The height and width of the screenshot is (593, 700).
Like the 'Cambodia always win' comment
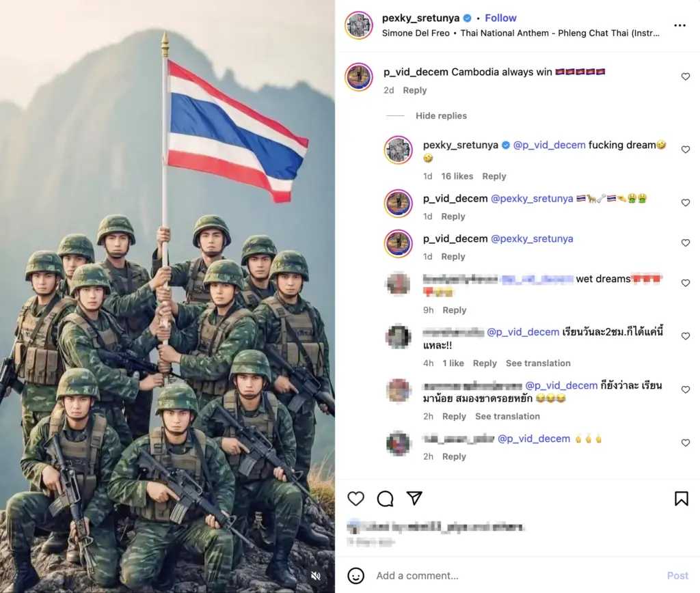coord(686,77)
